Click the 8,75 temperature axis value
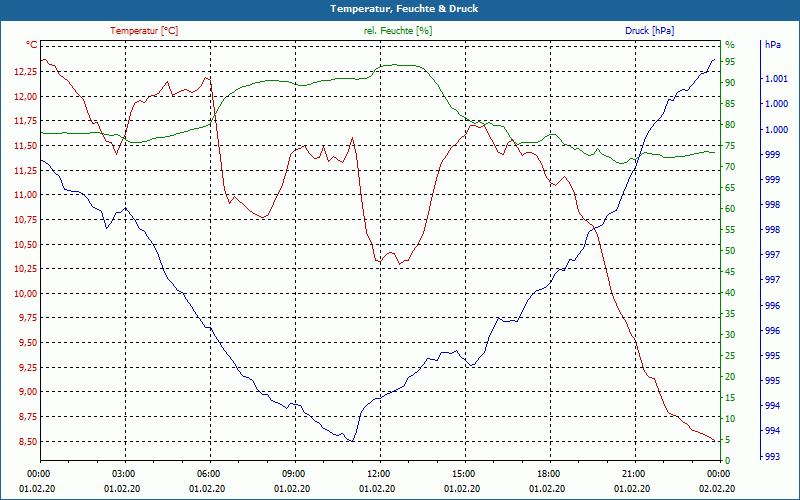The image size is (800, 500). (x=28, y=417)
